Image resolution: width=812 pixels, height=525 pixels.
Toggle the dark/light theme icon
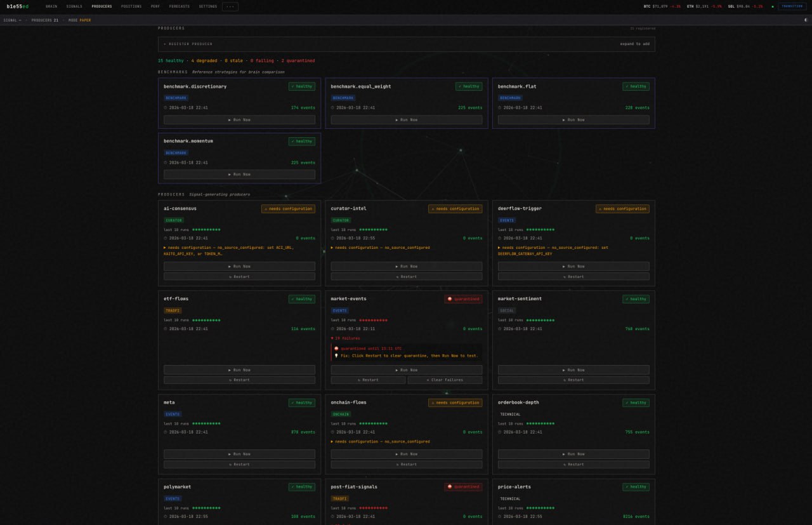click(x=806, y=20)
